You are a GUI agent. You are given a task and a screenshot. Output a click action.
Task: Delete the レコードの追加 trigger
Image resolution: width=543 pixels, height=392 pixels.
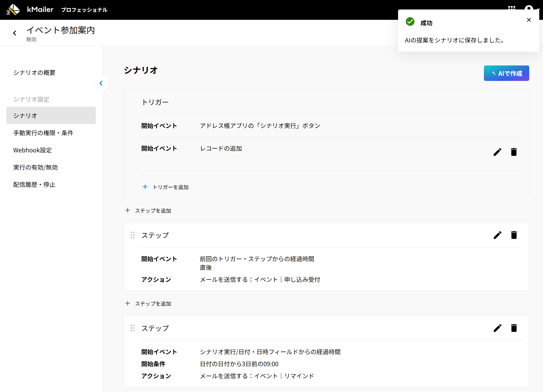click(514, 152)
